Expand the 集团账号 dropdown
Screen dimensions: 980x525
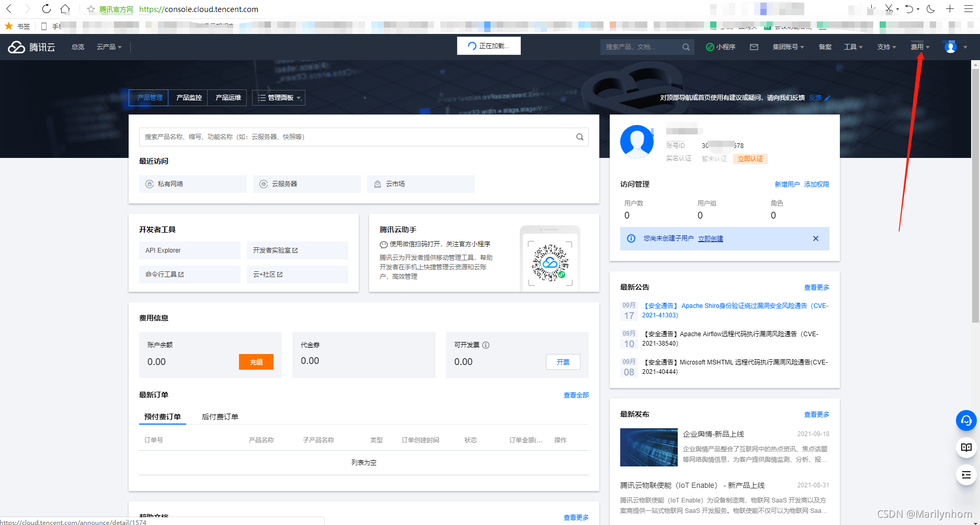(x=788, y=47)
